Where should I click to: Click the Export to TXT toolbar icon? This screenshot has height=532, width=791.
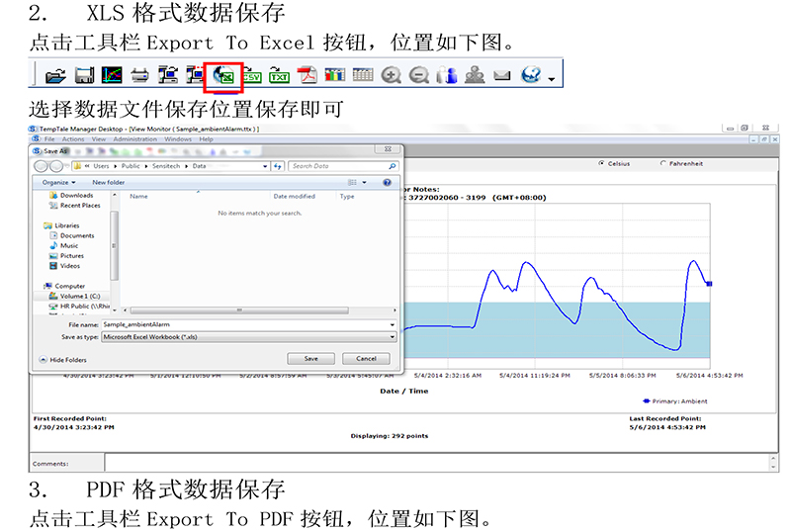[x=280, y=75]
